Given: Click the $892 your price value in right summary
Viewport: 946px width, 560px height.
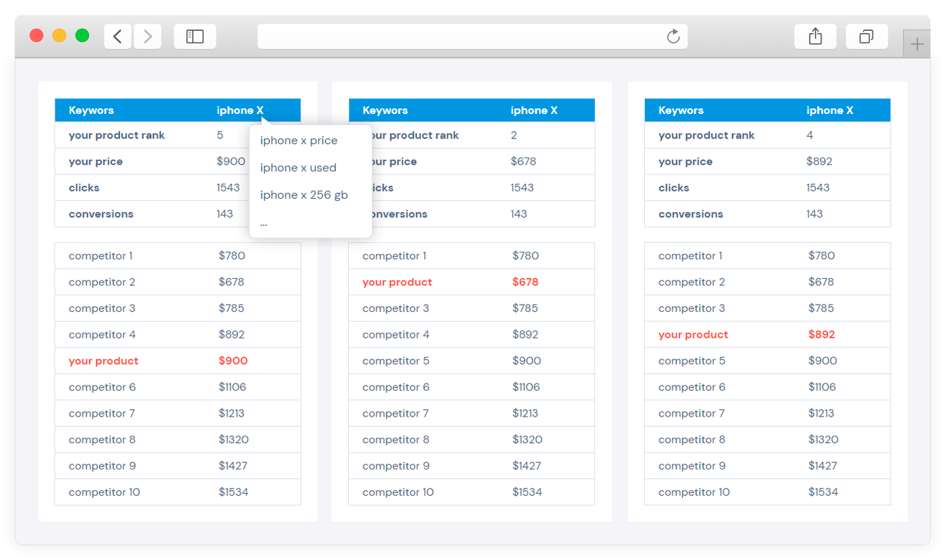Looking at the screenshot, I should (x=819, y=161).
